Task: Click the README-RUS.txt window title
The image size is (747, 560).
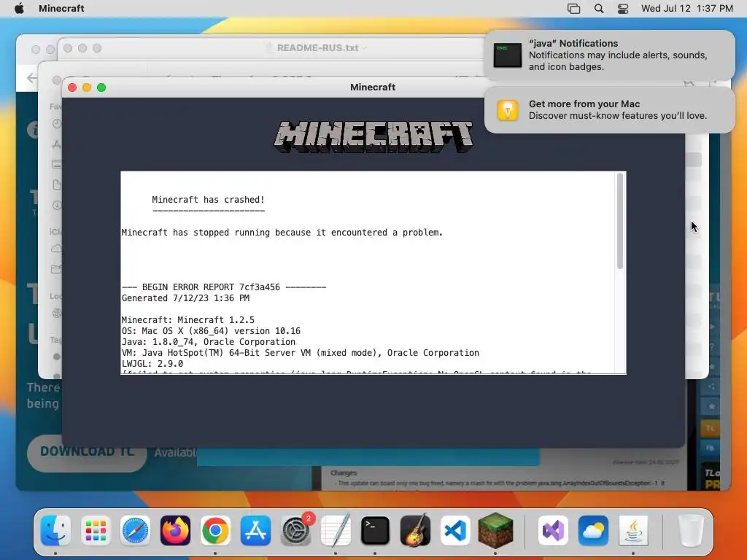Action: coord(317,48)
